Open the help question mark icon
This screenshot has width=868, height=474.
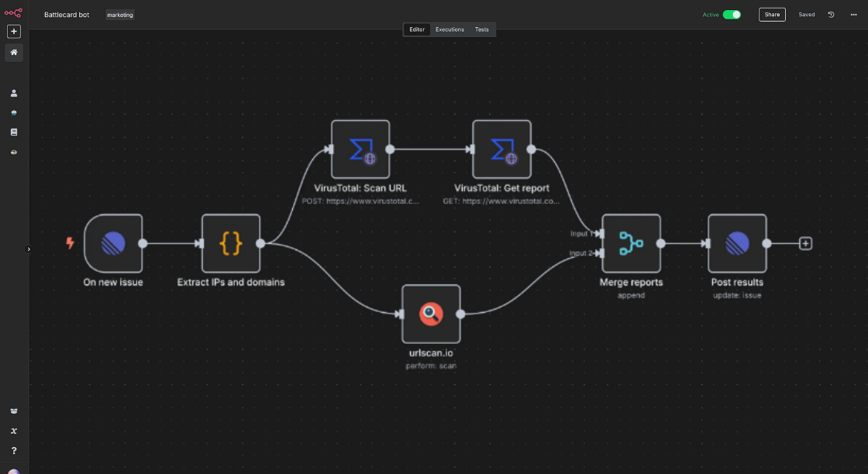(x=14, y=451)
